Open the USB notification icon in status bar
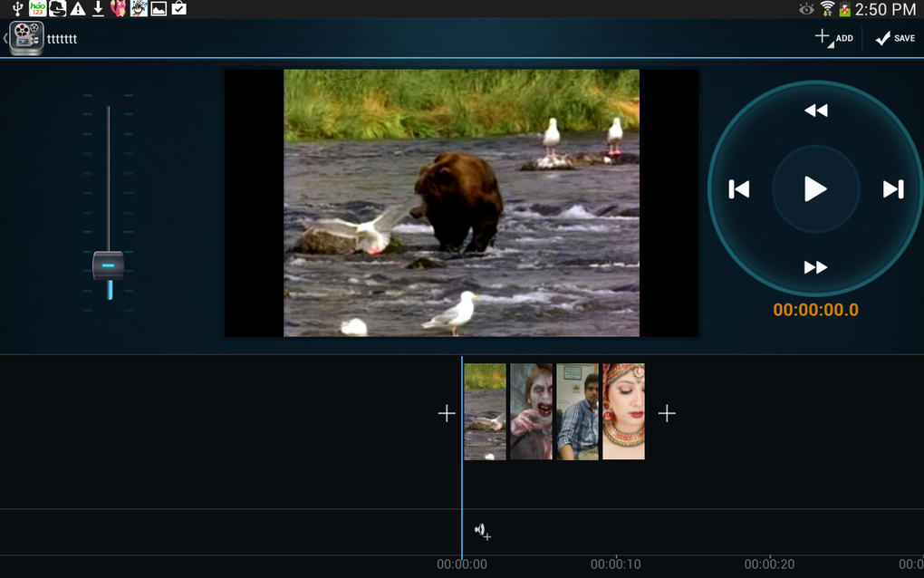 tap(17, 8)
